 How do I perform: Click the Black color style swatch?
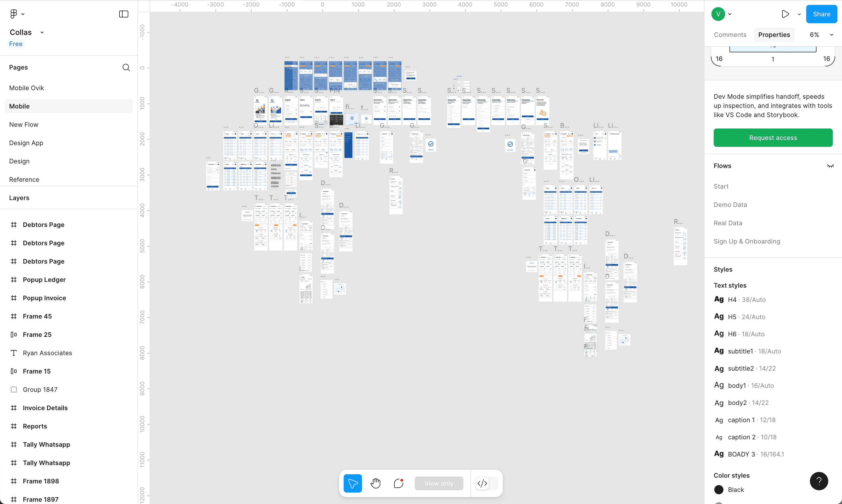(719, 490)
